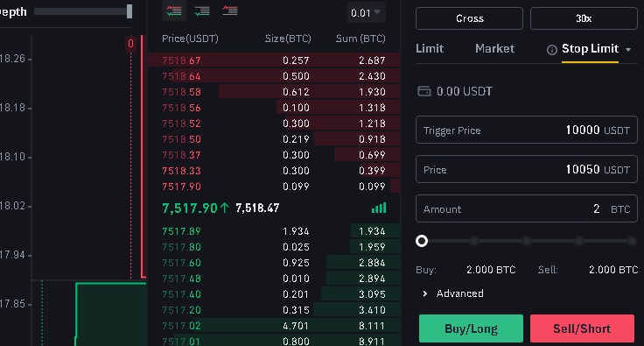The height and width of the screenshot is (346, 644).
Task: Expand the Advanced options section
Action: coord(454,293)
